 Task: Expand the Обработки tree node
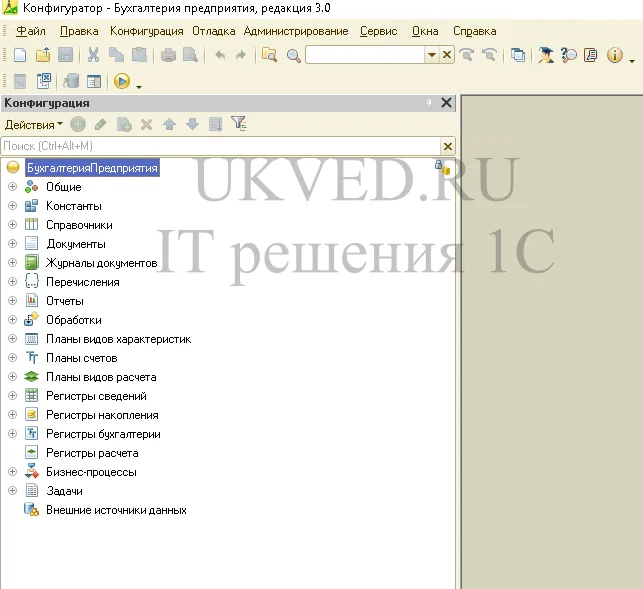[x=12, y=320]
